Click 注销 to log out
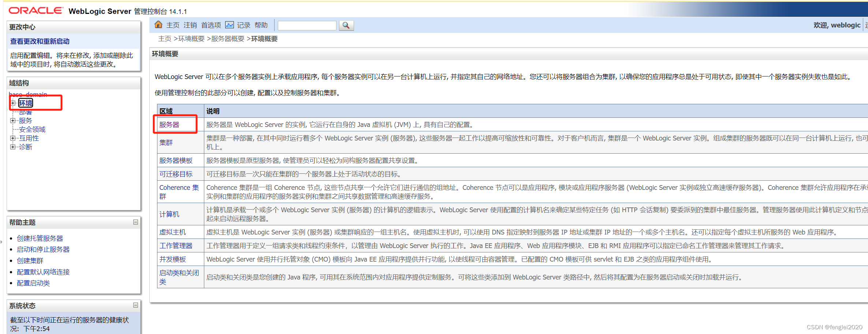Viewport: 868px width, 334px height. [x=190, y=25]
